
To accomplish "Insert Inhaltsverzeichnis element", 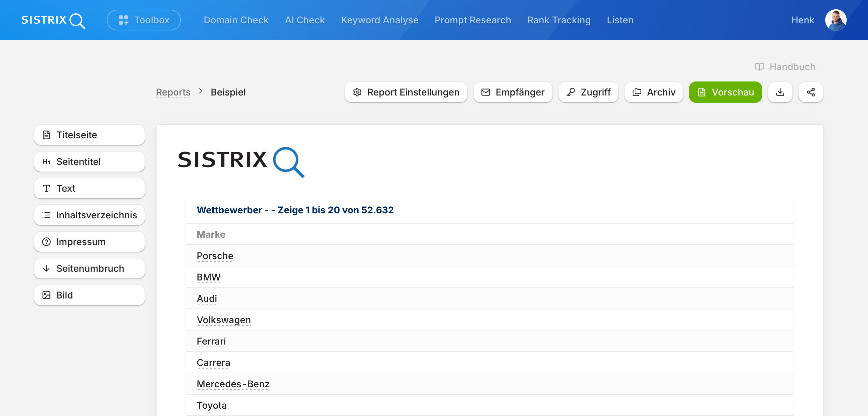I will click(x=89, y=215).
